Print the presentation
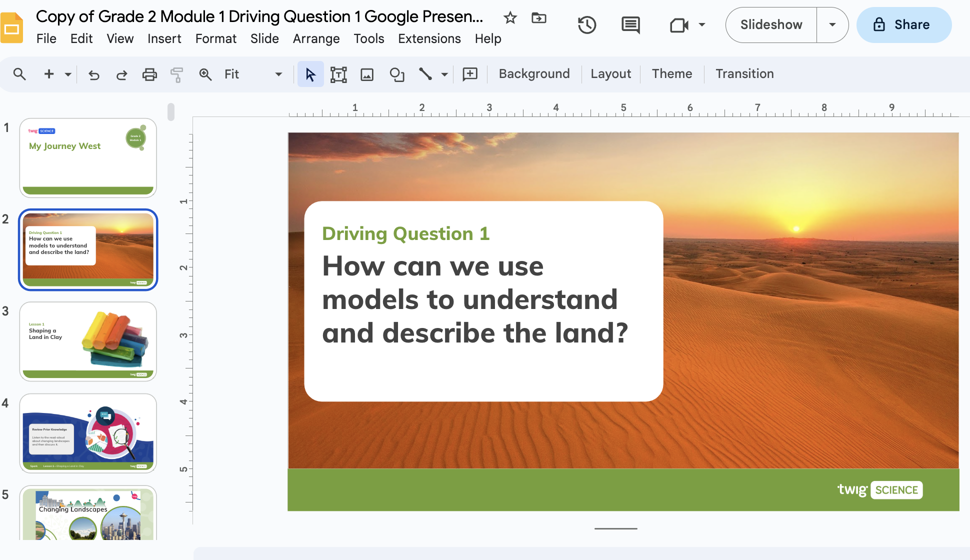Screen dimensions: 970x560 (x=149, y=74)
